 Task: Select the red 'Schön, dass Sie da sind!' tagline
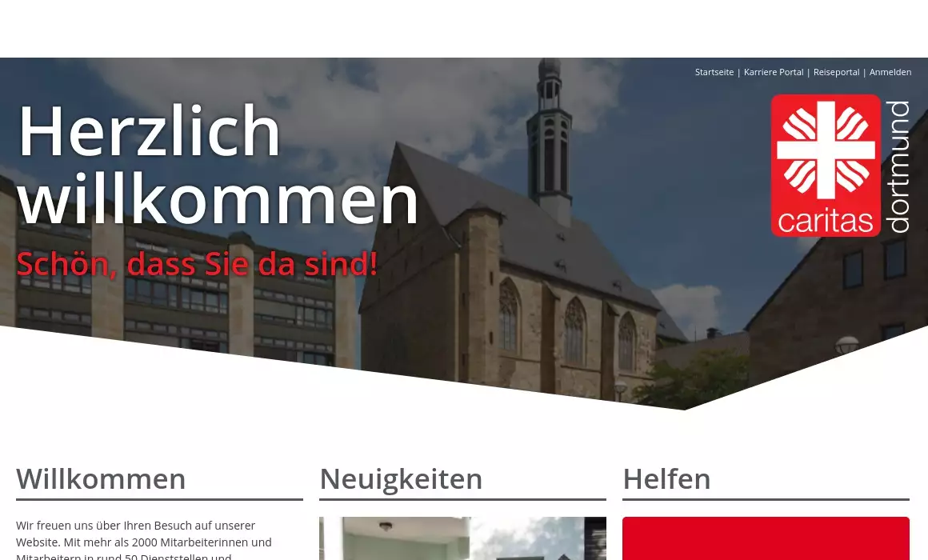click(197, 264)
